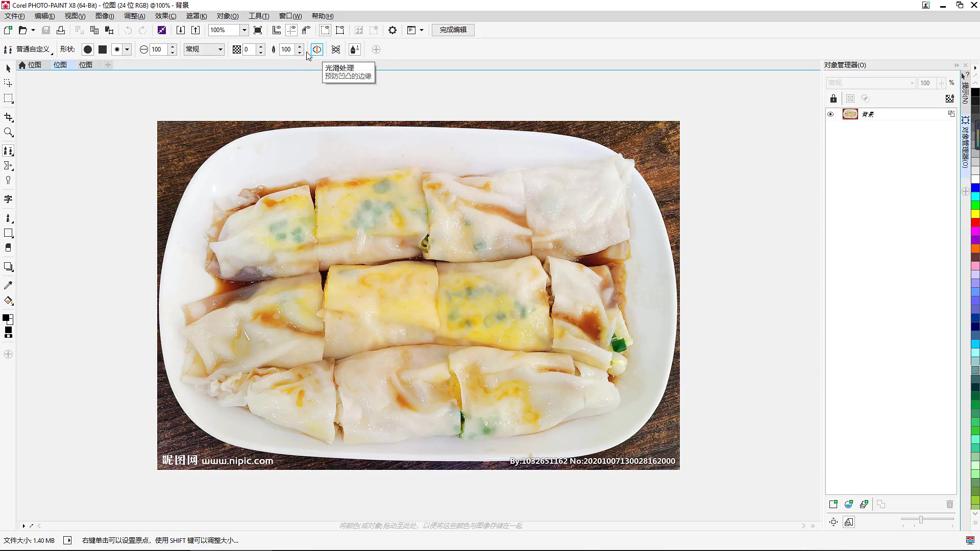Open the 图像 menu
The width and height of the screenshot is (980, 551).
105,16
